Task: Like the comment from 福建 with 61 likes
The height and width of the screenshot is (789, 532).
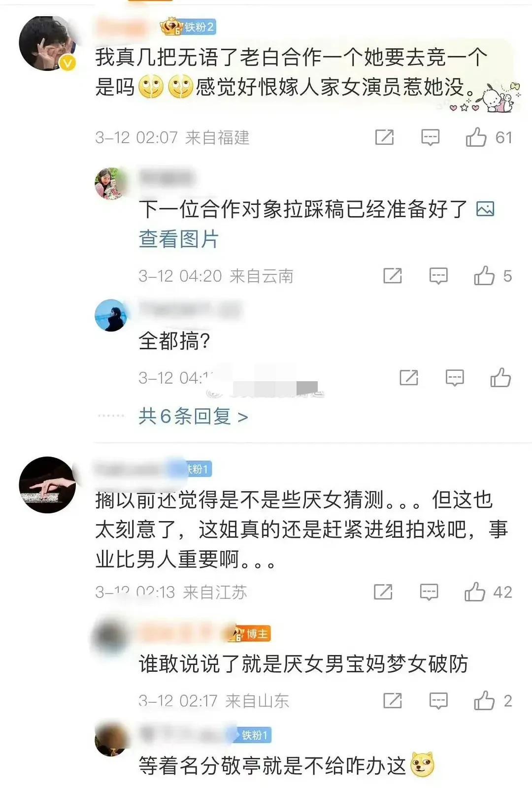Action: tap(476, 137)
